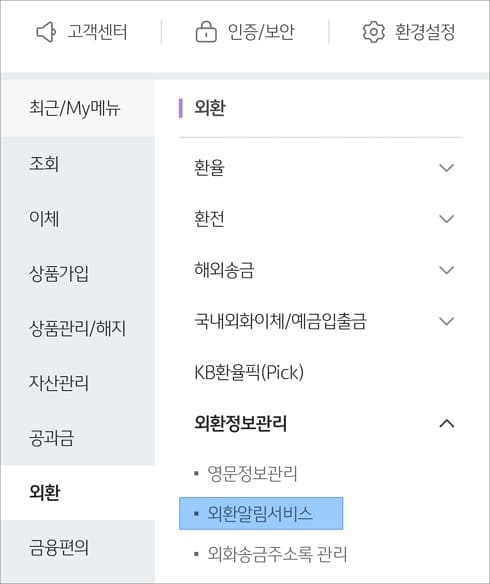Click the highlighted 외환알림서비스 item

point(261,513)
